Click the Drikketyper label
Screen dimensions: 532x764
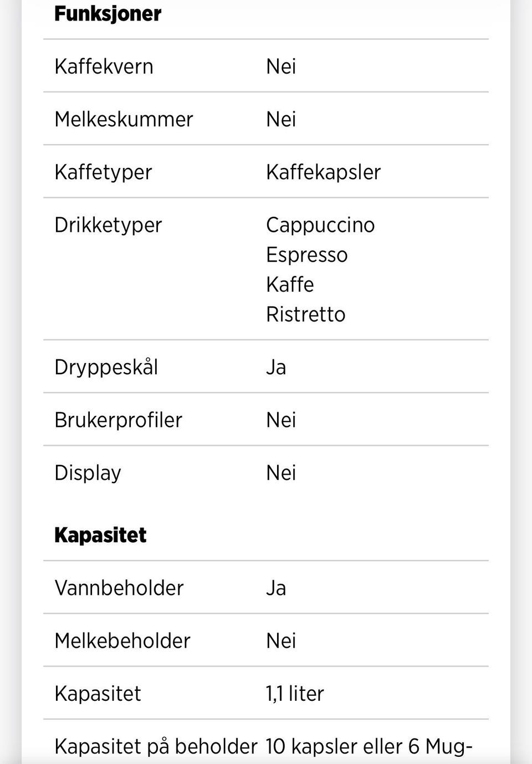point(108,225)
